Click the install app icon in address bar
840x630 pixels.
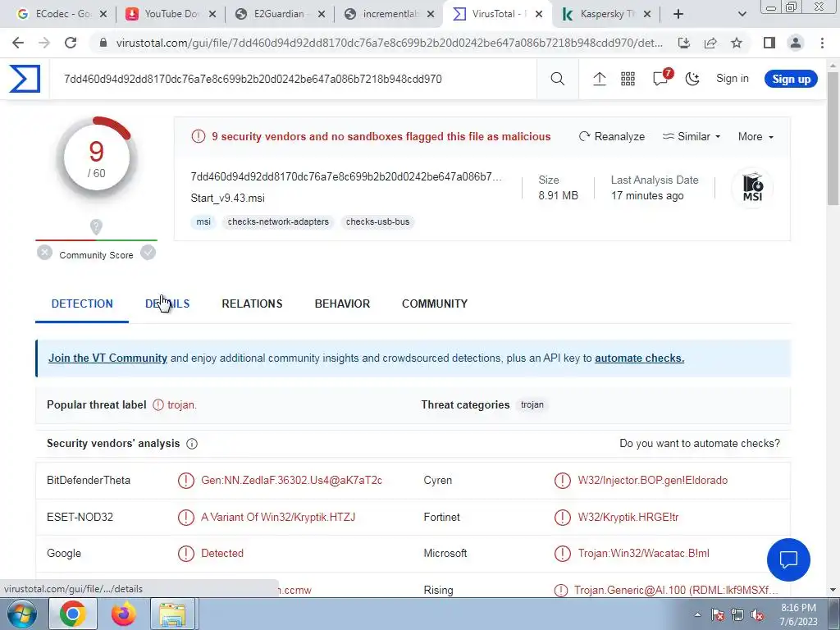pyautogui.click(x=683, y=43)
